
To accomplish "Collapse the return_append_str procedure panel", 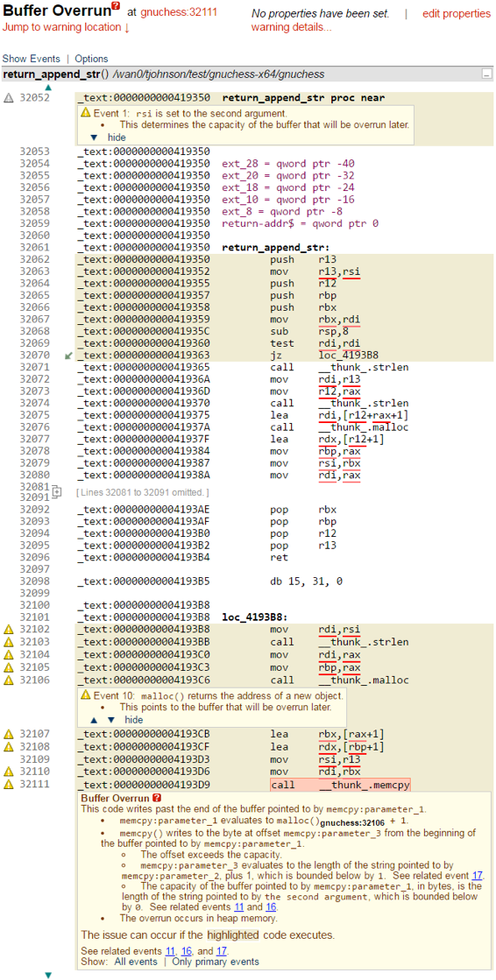I will 486,74.
